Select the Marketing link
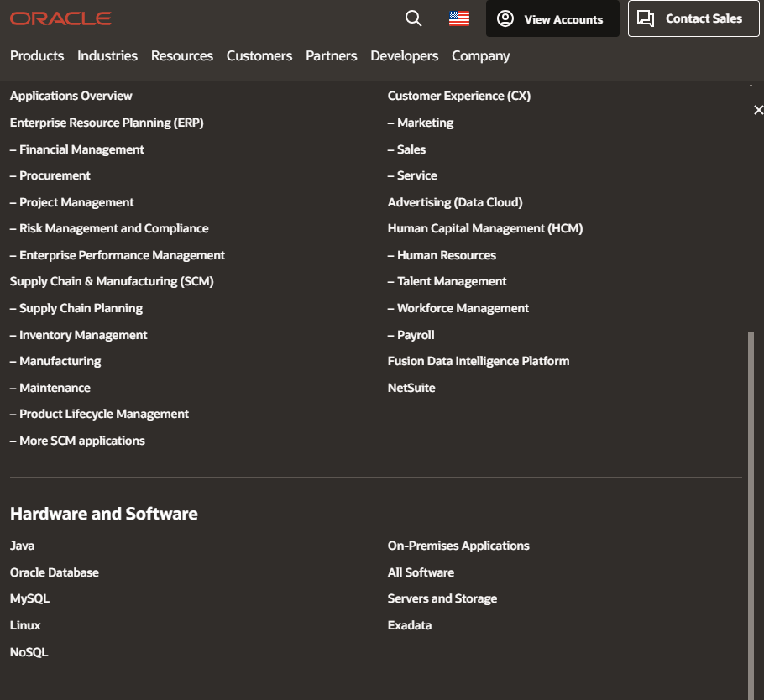The image size is (764, 700). coord(421,123)
